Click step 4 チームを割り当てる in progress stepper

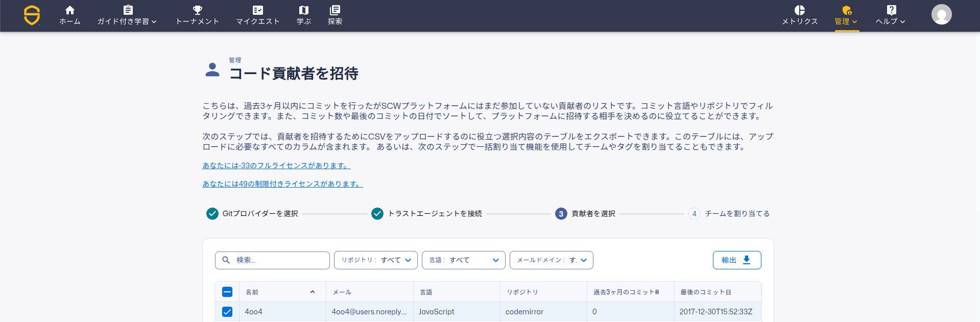729,214
